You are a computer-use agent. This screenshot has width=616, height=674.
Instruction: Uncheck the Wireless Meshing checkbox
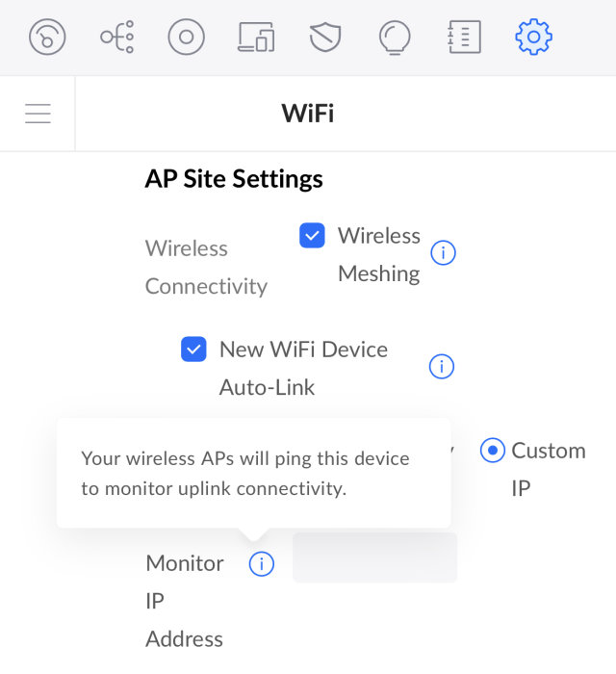(x=312, y=236)
